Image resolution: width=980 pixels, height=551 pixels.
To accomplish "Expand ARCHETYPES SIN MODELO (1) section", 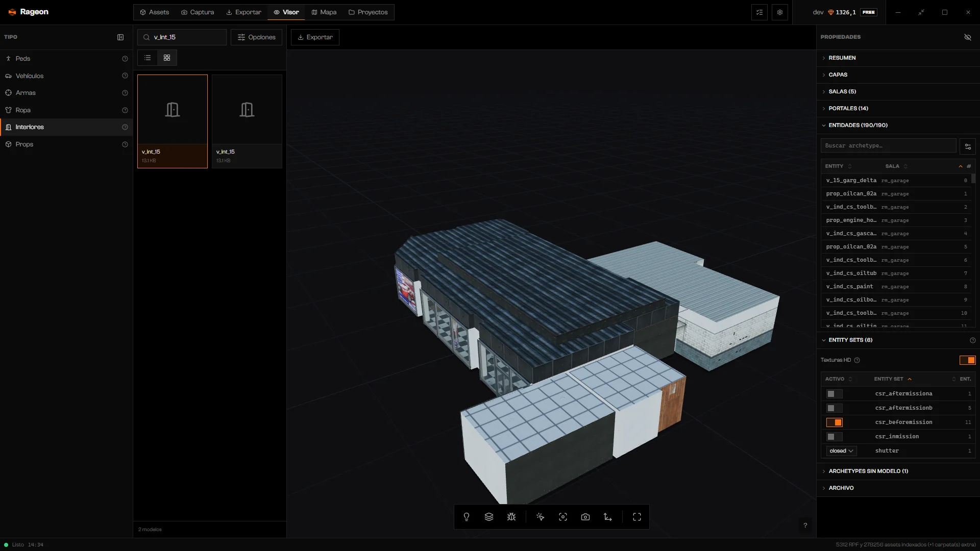I will (x=898, y=471).
